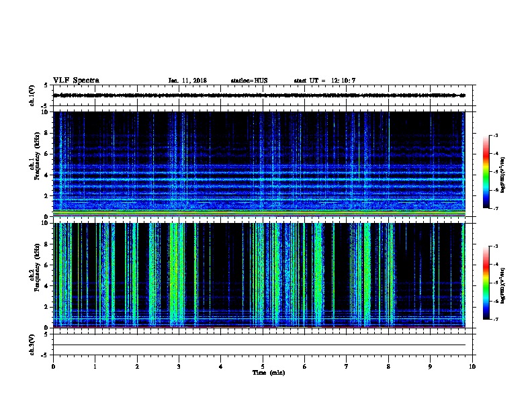Click the log(PSD) label beside ch.1 color bar
The width and height of the screenshot is (532, 411).
[502, 175]
